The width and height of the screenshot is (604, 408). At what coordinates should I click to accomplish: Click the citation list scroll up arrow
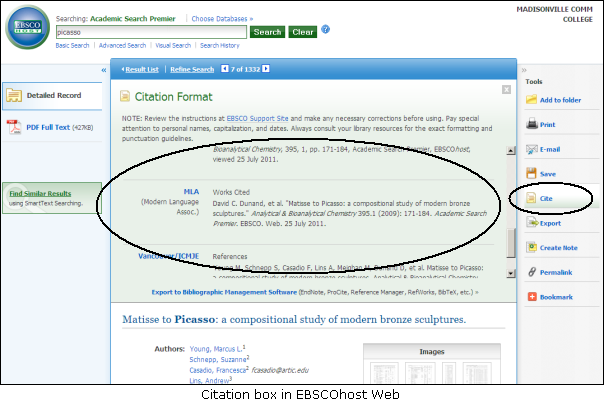(x=511, y=151)
